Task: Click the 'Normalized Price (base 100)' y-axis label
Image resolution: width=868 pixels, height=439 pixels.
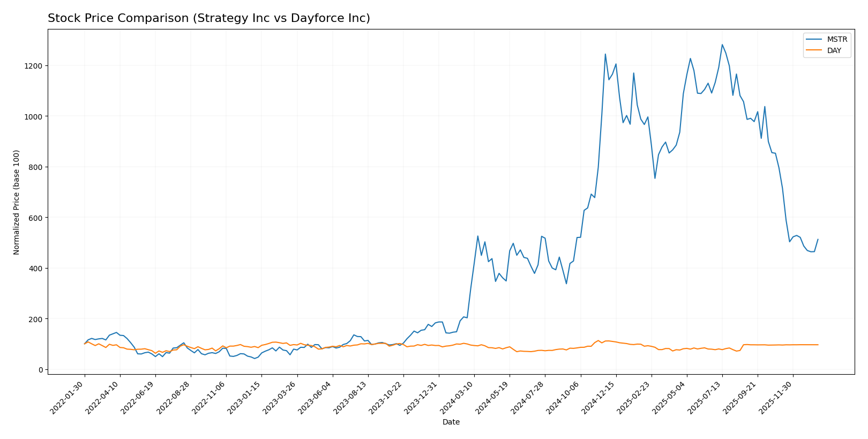Action: click(17, 202)
